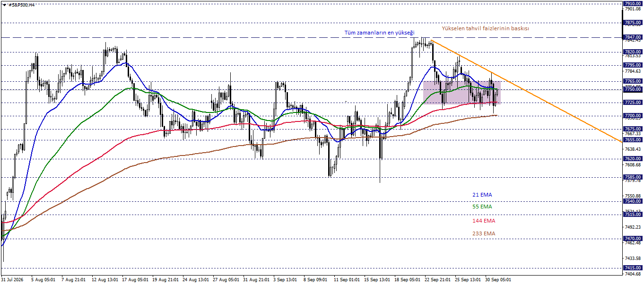Click the green '55 EMA' legend label
This screenshot has width=644, height=285.
(x=482, y=207)
